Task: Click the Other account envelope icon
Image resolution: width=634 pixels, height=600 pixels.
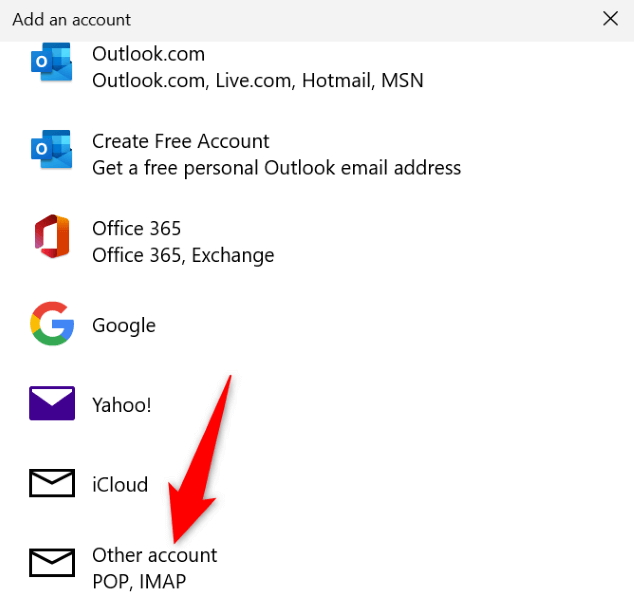Action: (52, 562)
